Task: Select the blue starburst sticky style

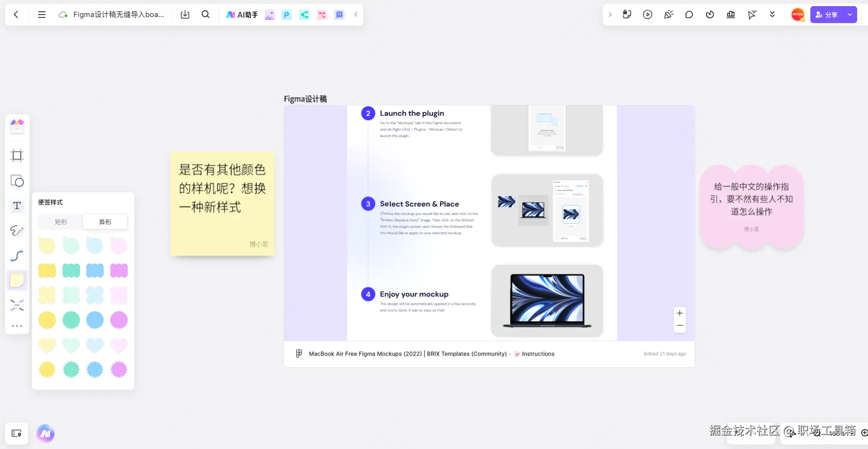Action: (x=95, y=369)
